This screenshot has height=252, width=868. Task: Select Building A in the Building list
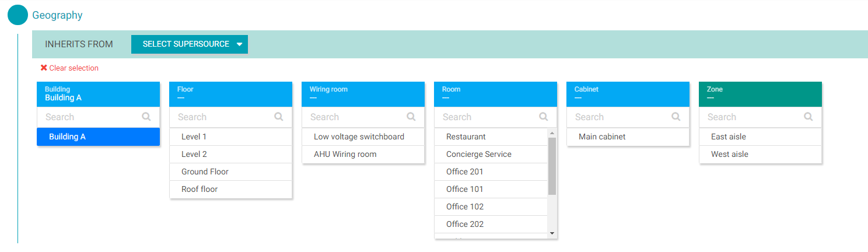pyautogui.click(x=98, y=136)
